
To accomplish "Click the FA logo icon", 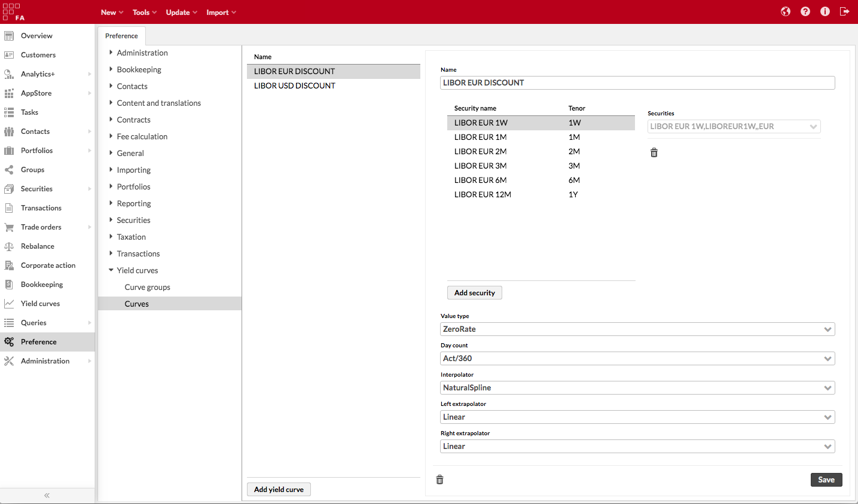I will 14,12.
